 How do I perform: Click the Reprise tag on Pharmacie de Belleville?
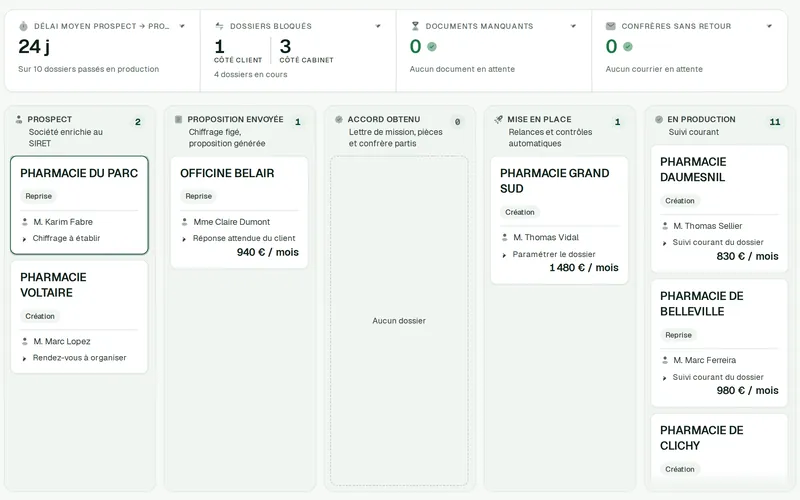pyautogui.click(x=679, y=335)
